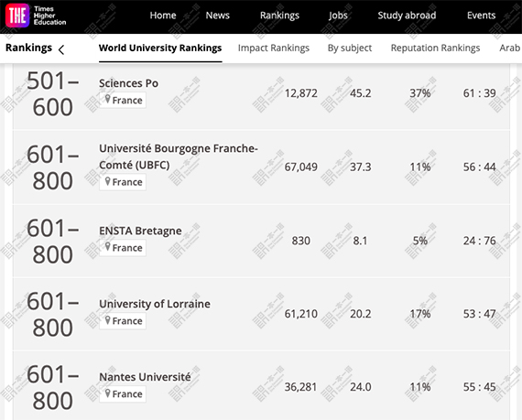The image size is (522, 420).
Task: Click the France location tag under ENSTA Bretagne
Action: [123, 248]
